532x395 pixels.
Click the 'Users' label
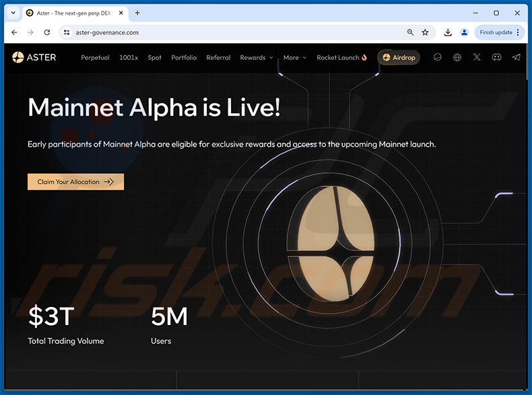pos(161,340)
